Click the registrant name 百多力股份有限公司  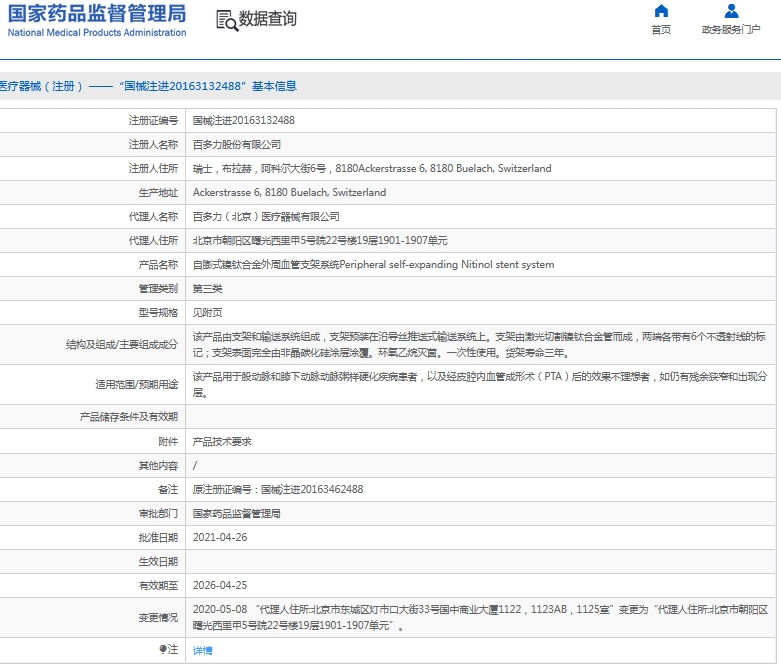(237, 144)
